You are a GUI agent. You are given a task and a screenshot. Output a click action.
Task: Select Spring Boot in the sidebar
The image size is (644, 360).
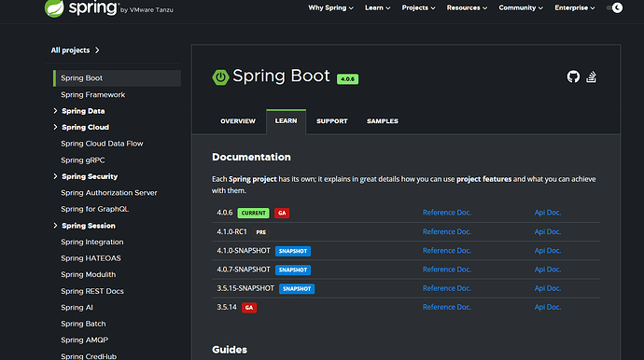117,78
